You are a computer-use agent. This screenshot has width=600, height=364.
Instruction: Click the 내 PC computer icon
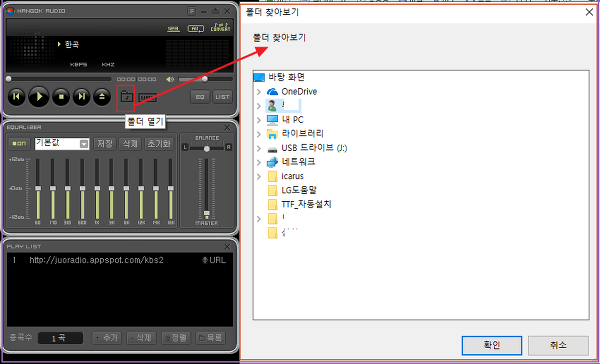(x=272, y=120)
